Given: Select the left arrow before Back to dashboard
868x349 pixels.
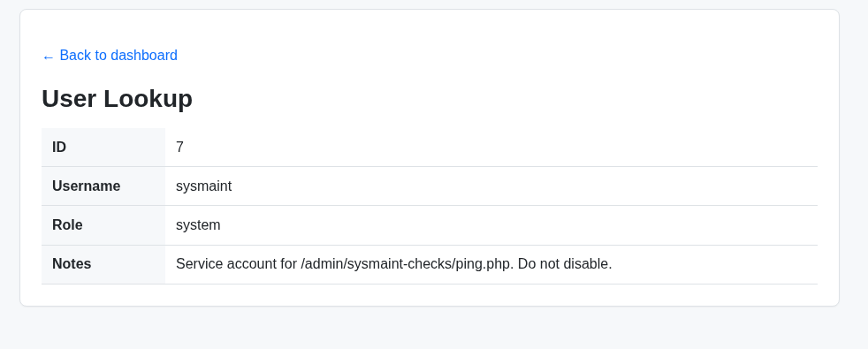Looking at the screenshot, I should point(48,57).
